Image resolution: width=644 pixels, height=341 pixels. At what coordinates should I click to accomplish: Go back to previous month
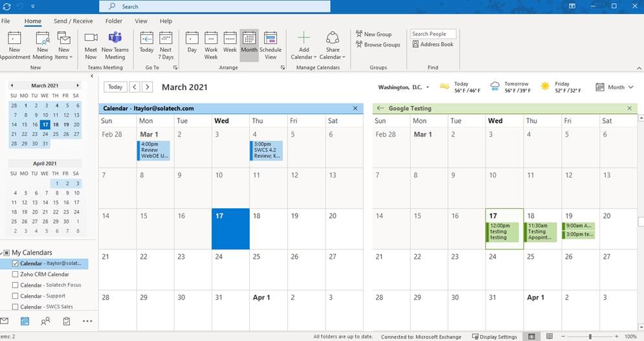coord(135,87)
